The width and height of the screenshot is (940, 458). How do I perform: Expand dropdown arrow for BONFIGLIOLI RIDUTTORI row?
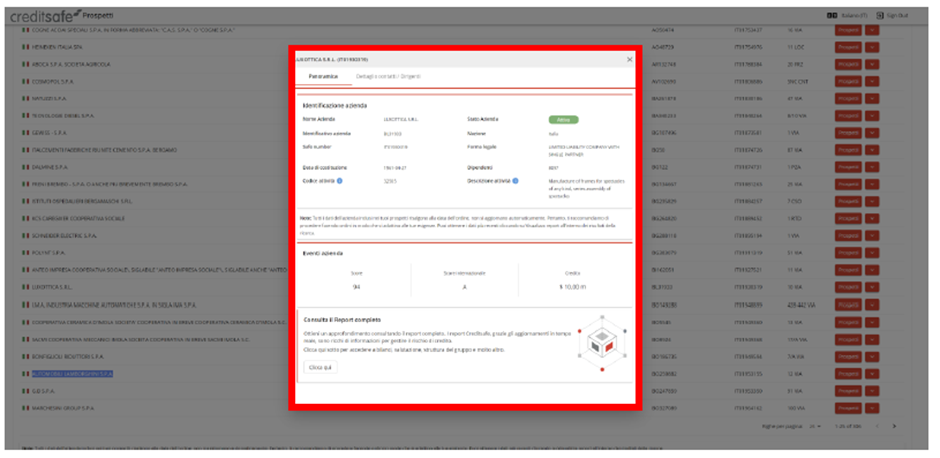point(872,357)
